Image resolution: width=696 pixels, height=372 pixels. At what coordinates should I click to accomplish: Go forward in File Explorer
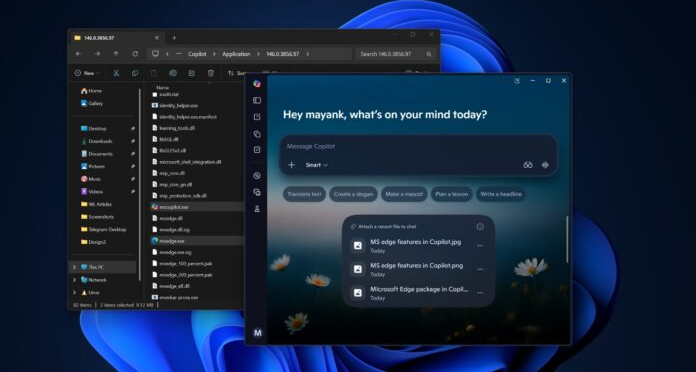click(x=97, y=54)
